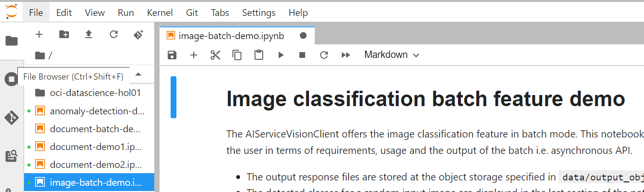The width and height of the screenshot is (644, 192).
Task: Open the File menu
Action: point(36,13)
